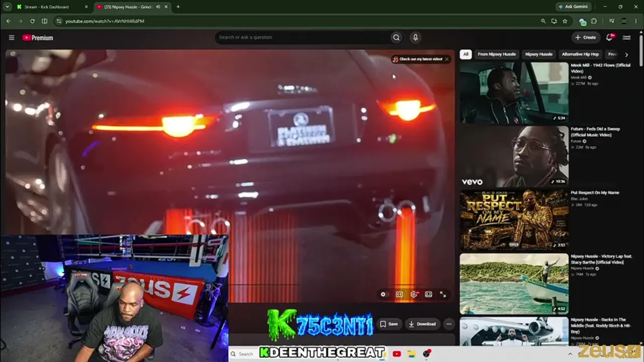Click the YouTube search magnifier button

pyautogui.click(x=396, y=37)
